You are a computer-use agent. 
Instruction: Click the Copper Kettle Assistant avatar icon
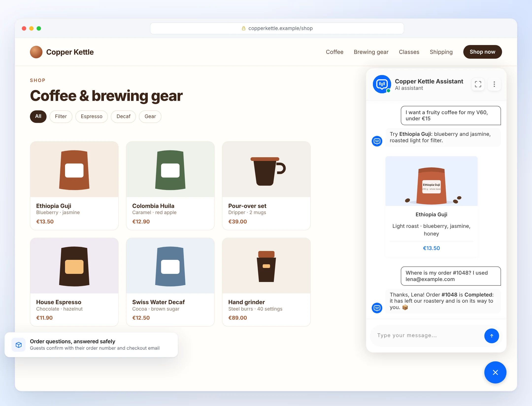pos(382,84)
